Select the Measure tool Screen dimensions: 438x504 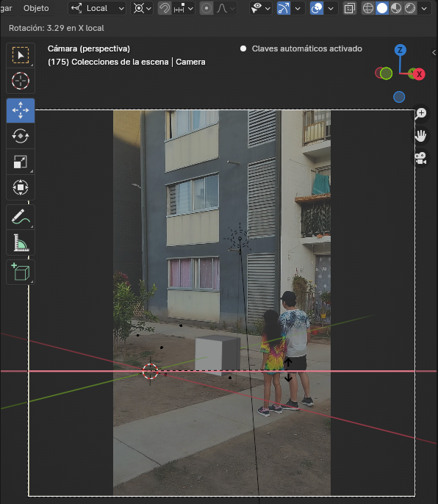click(x=21, y=242)
